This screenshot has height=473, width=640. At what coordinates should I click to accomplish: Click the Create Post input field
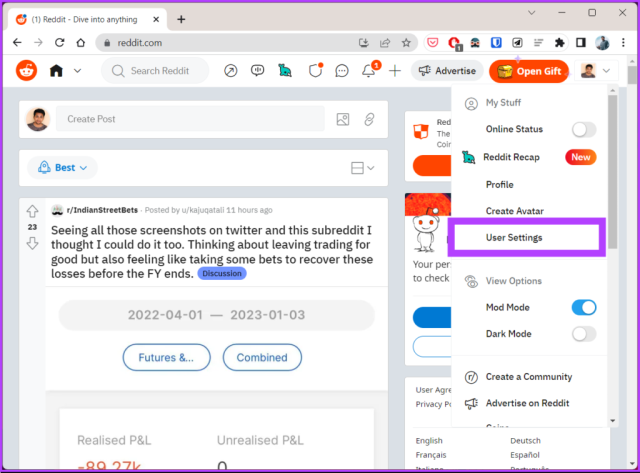click(x=190, y=119)
